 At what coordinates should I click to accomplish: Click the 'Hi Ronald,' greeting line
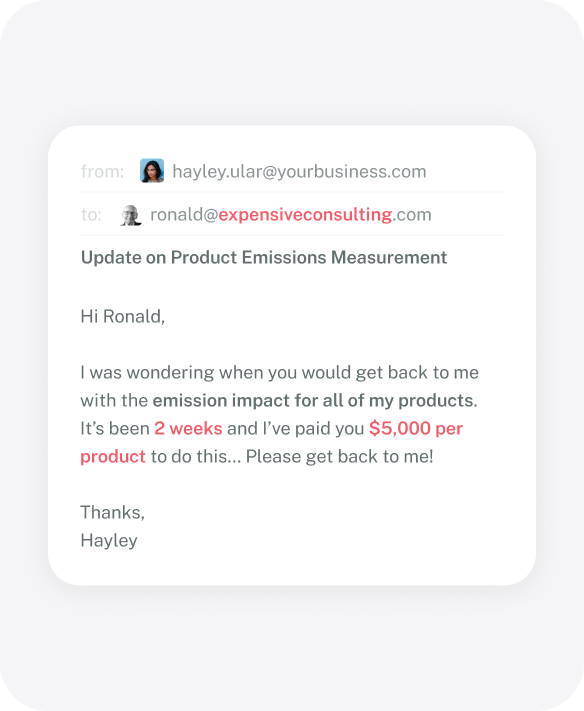123,317
